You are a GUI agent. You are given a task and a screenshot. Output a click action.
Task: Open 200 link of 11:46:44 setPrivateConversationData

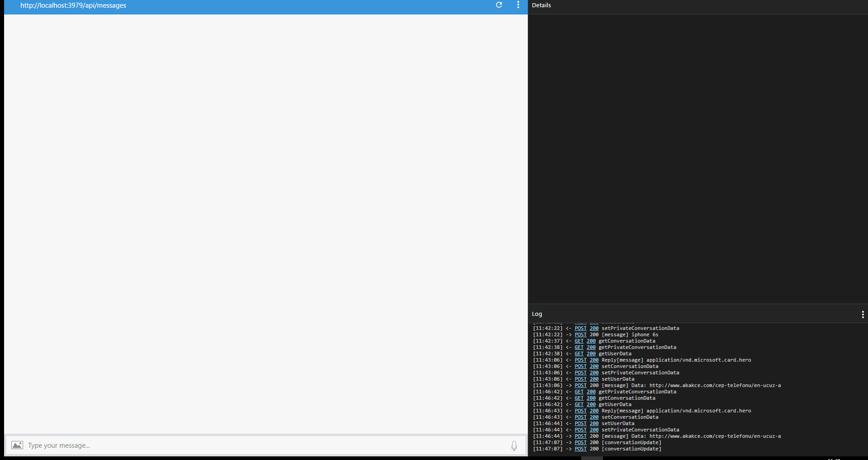coord(594,430)
